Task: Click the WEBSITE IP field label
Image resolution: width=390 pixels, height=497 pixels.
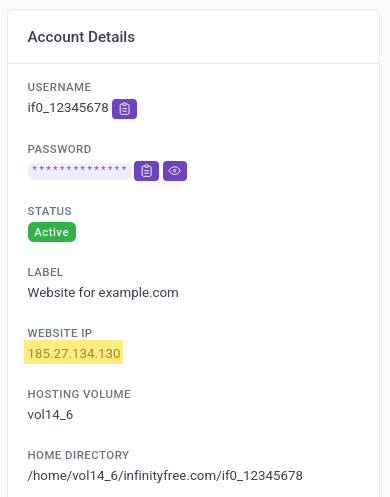Action: pyautogui.click(x=60, y=333)
